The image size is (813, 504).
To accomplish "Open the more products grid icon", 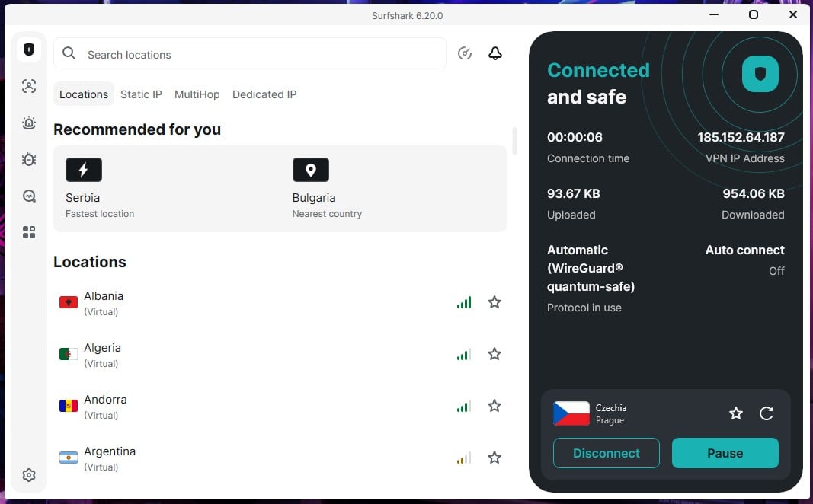I will 29,232.
